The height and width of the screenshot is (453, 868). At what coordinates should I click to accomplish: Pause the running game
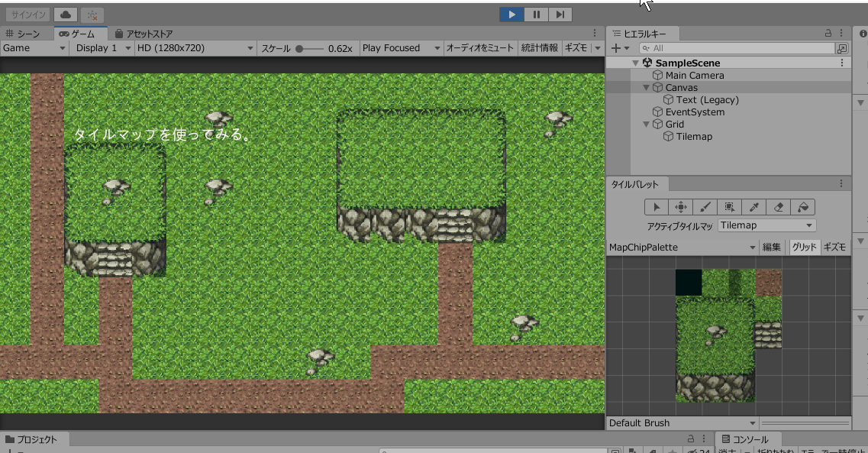536,14
